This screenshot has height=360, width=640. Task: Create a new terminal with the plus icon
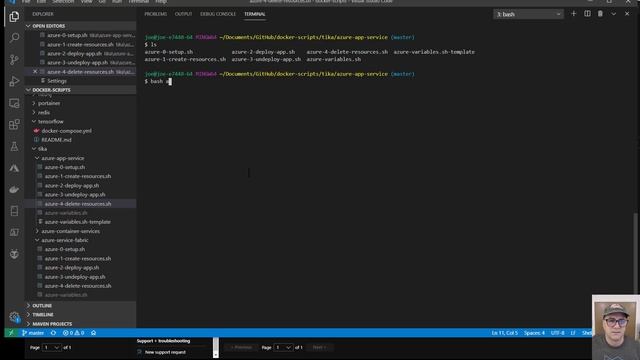click(x=573, y=14)
